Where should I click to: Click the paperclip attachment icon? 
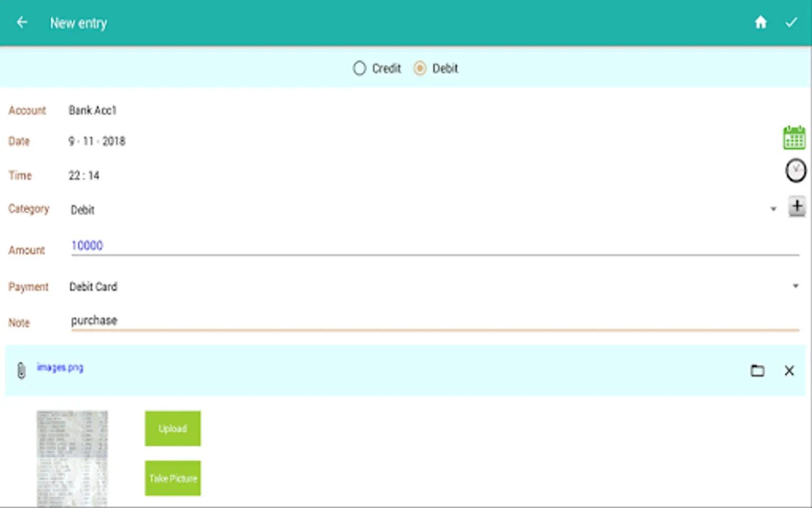[21, 370]
